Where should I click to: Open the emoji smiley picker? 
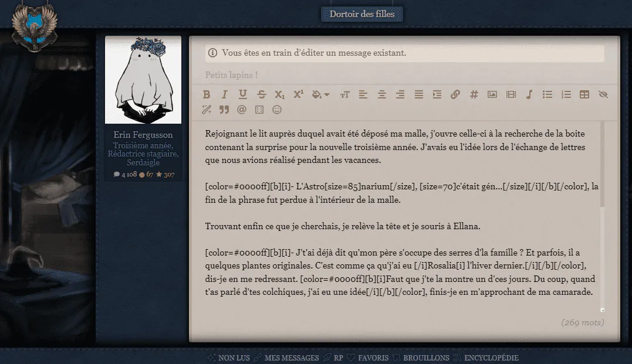click(x=277, y=110)
